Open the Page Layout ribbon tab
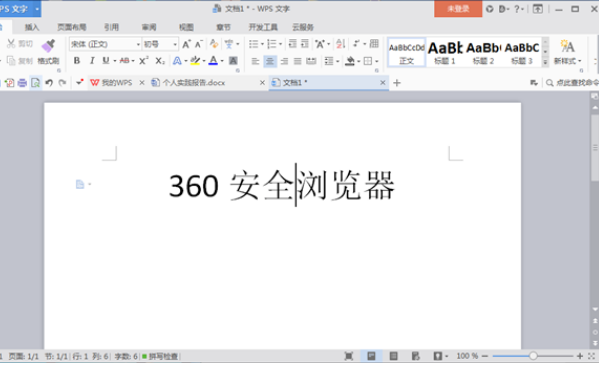Screen dimensions: 599x368 click(71, 27)
